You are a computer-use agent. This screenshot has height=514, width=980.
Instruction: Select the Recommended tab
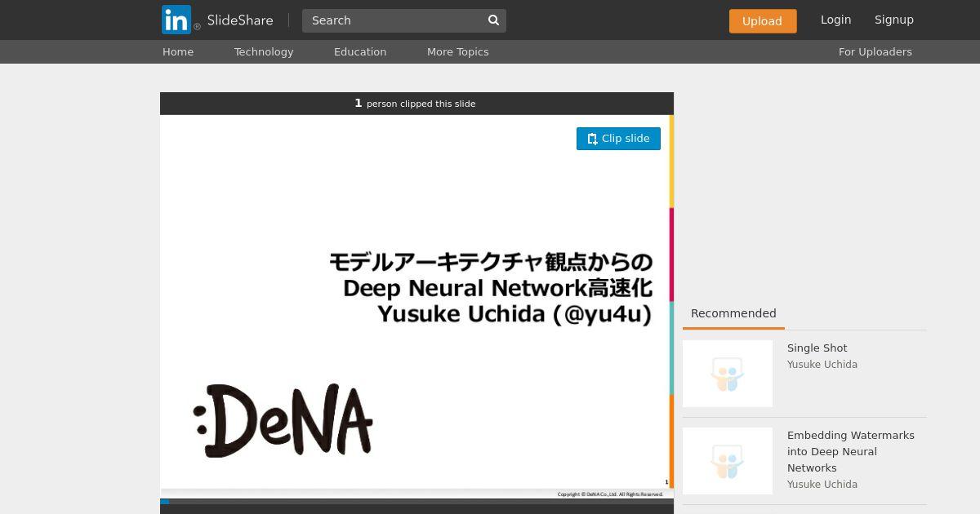[x=733, y=313]
